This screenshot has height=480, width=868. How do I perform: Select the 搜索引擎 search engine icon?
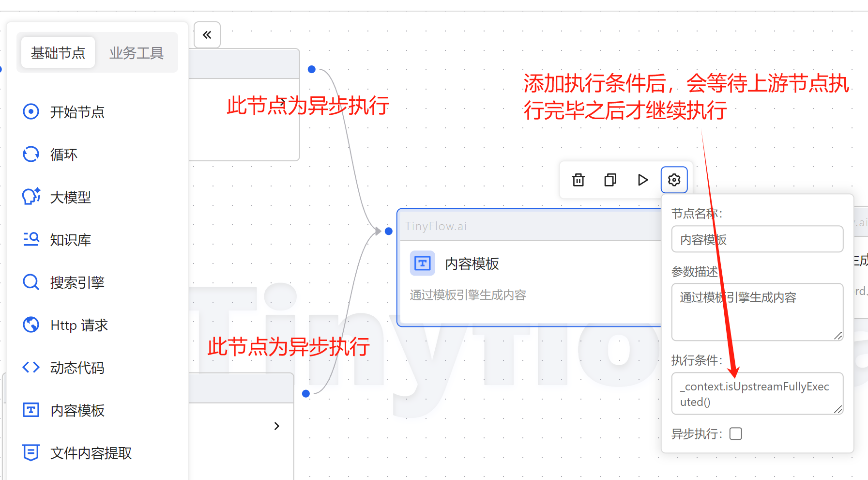point(31,282)
